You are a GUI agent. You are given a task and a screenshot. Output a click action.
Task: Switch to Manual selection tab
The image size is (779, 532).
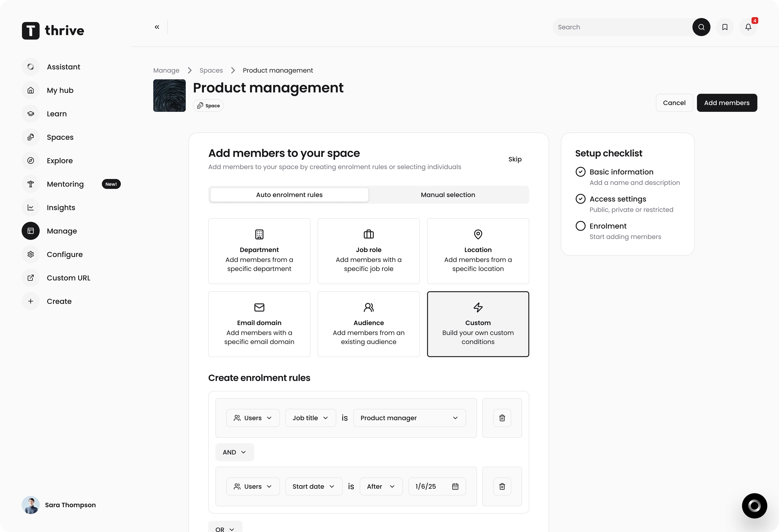(x=448, y=195)
